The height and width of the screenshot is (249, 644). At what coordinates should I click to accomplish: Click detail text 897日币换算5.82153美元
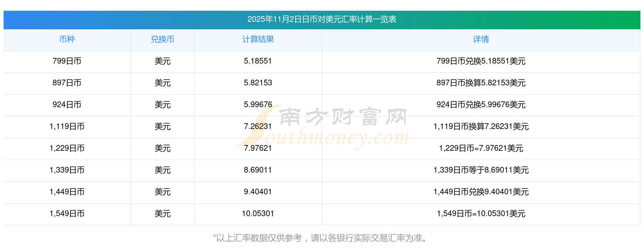tap(481, 83)
